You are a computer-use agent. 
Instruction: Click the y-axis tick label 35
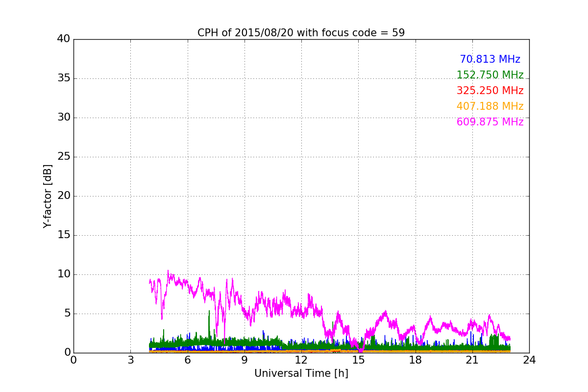64,78
